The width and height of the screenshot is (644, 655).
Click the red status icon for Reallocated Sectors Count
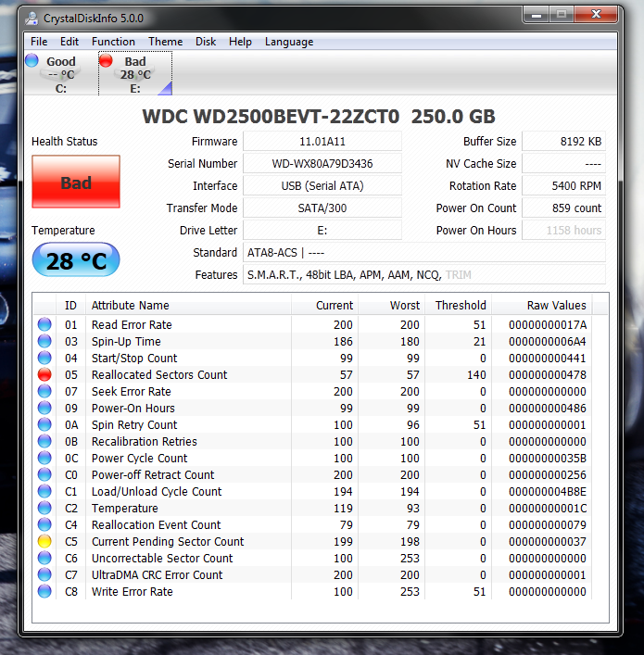(44, 374)
